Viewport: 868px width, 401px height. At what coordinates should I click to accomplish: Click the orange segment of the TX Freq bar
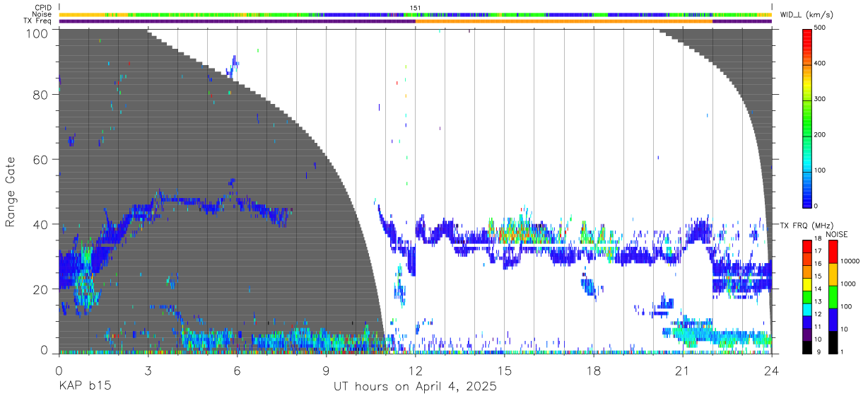pyautogui.click(x=563, y=21)
